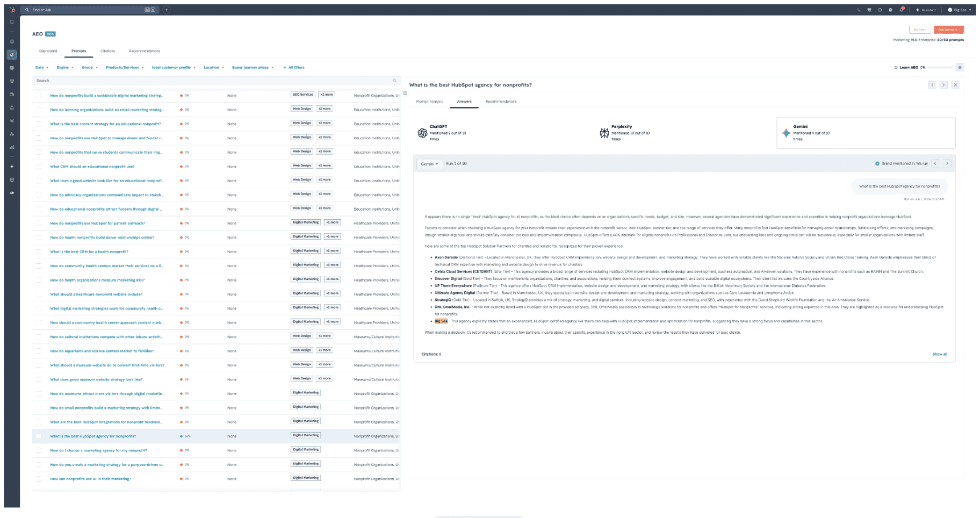
Task: Open settings gear in top bar
Action: pos(890,10)
